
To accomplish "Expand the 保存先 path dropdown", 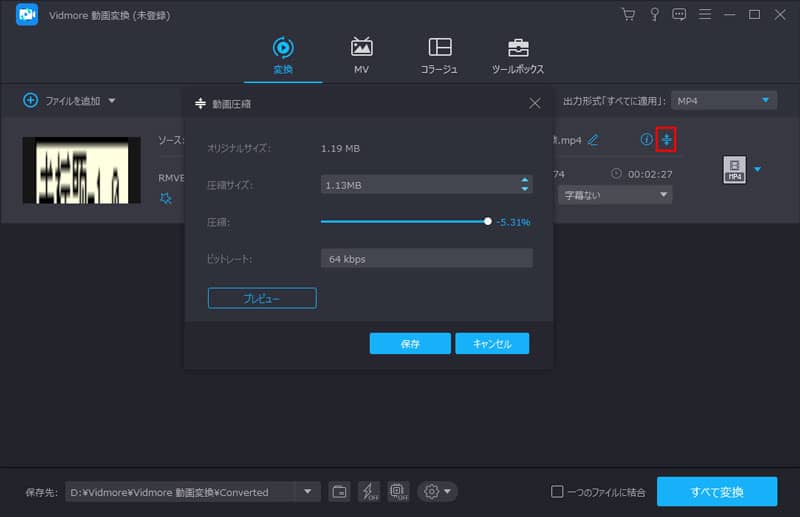I will (x=309, y=491).
